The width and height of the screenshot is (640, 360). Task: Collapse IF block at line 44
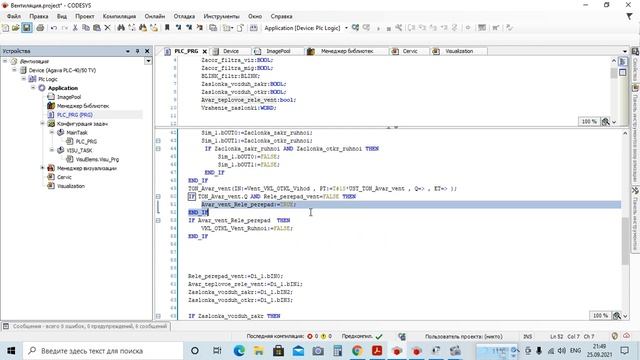tap(158, 149)
